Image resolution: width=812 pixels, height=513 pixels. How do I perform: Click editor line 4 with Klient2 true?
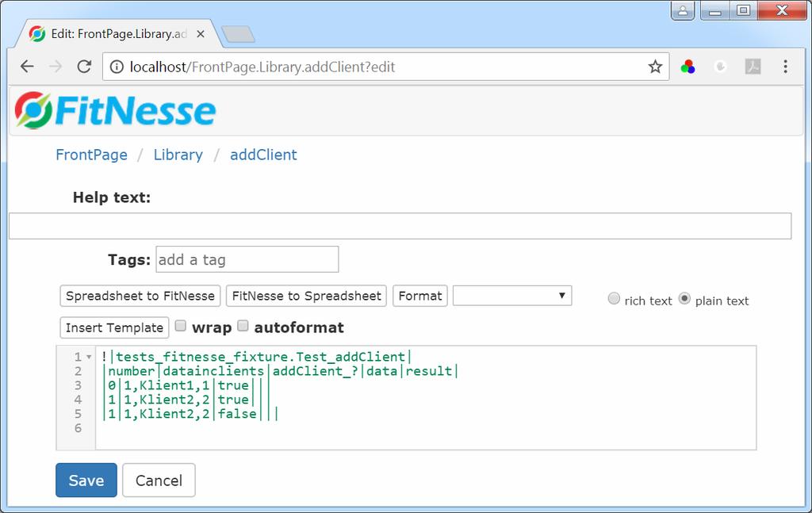pyautogui.click(x=186, y=400)
